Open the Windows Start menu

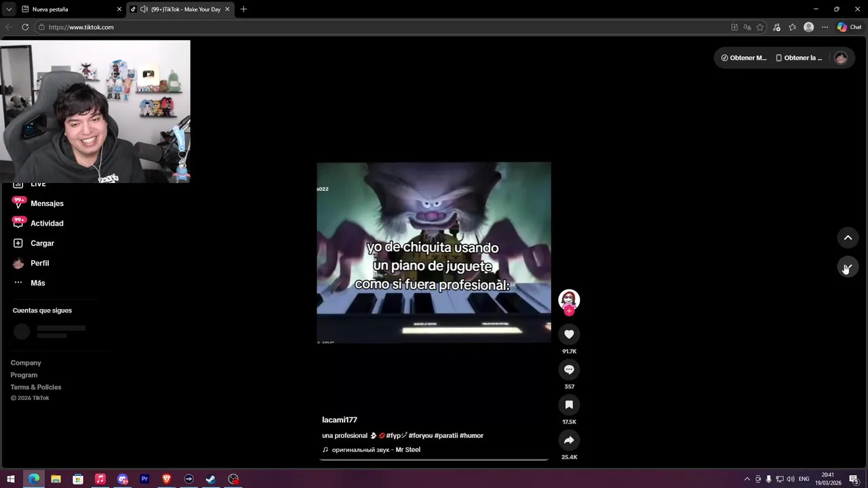pyautogui.click(x=11, y=479)
